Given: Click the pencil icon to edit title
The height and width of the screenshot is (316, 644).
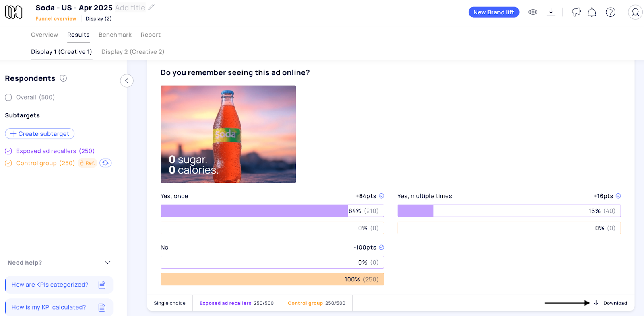Looking at the screenshot, I should [151, 7].
